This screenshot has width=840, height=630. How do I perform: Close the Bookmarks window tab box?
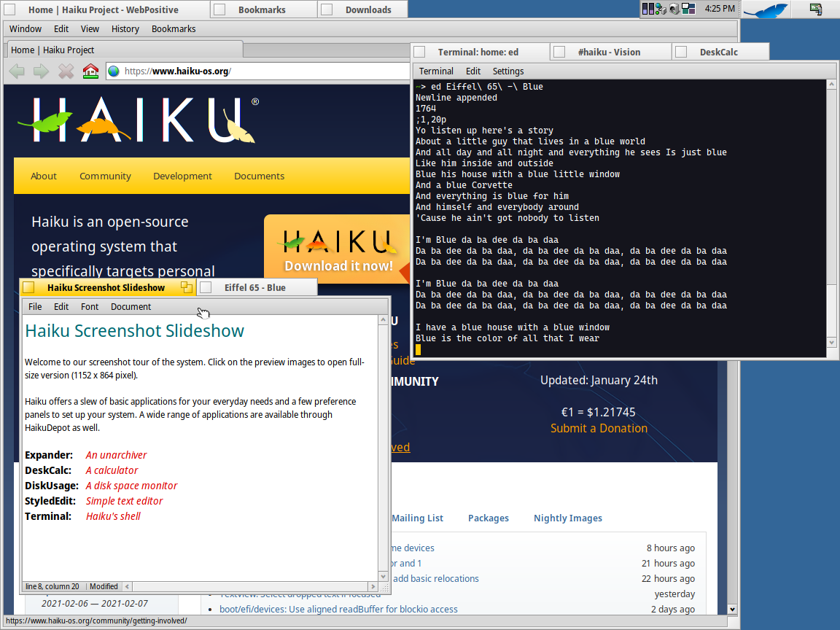pos(219,9)
